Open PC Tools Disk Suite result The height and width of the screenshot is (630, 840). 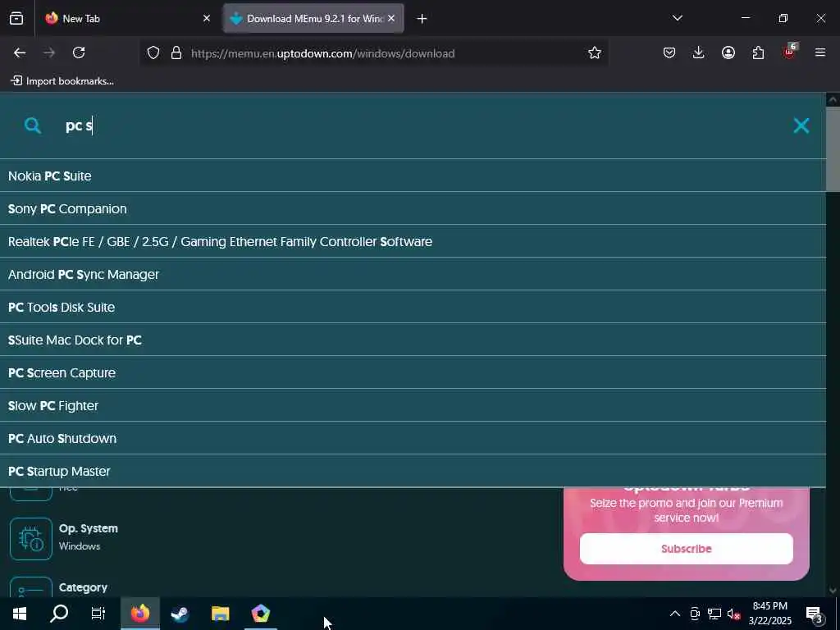pyautogui.click(x=413, y=307)
